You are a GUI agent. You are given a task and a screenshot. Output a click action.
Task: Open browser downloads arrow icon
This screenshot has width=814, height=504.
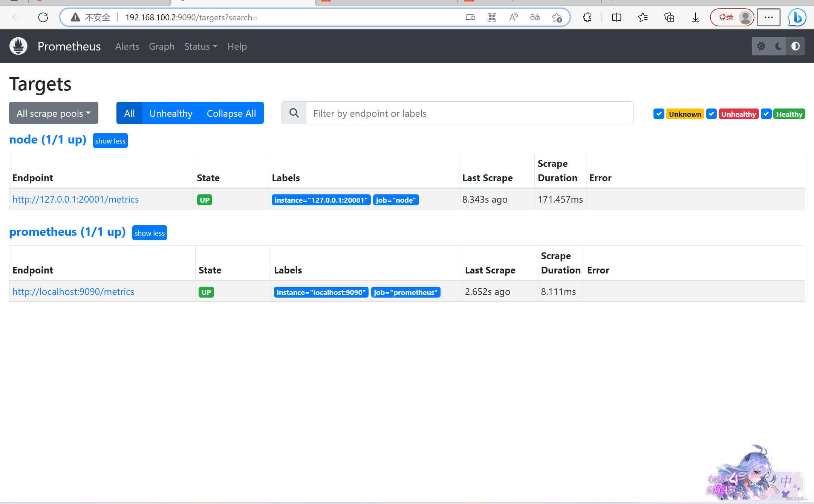[695, 17]
